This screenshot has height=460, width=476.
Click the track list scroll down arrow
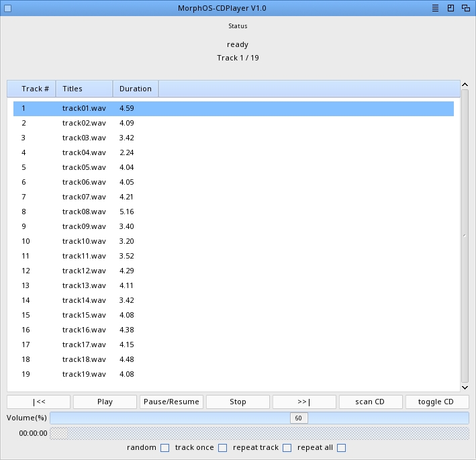(465, 387)
